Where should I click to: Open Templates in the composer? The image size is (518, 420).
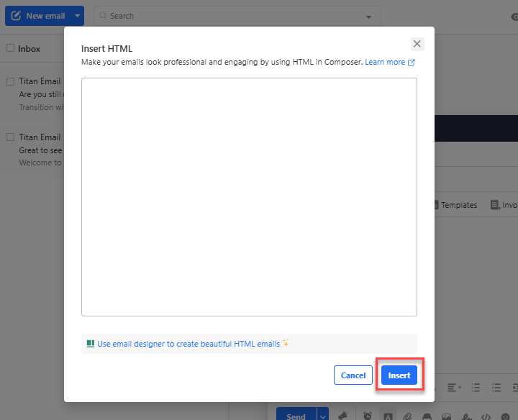pyautogui.click(x=455, y=205)
